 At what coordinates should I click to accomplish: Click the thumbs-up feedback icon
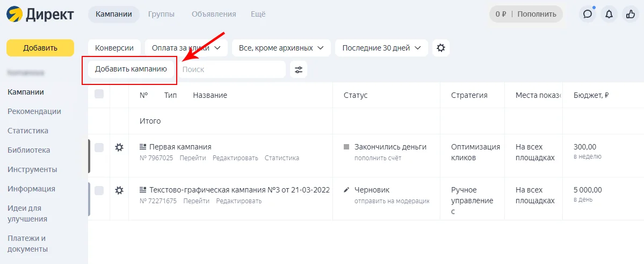tap(631, 14)
